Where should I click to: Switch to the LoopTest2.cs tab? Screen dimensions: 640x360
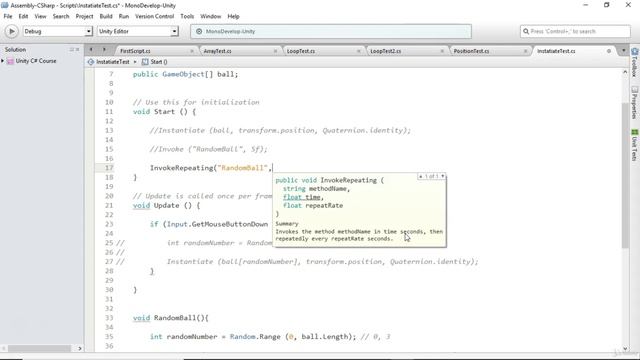click(385, 51)
